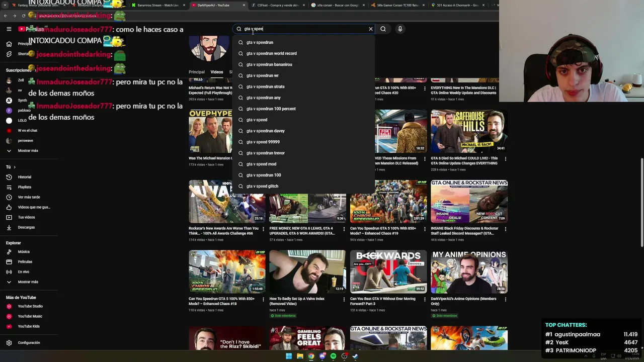Open Descargas in the sidebar
This screenshot has width=644, height=362.
(25, 227)
